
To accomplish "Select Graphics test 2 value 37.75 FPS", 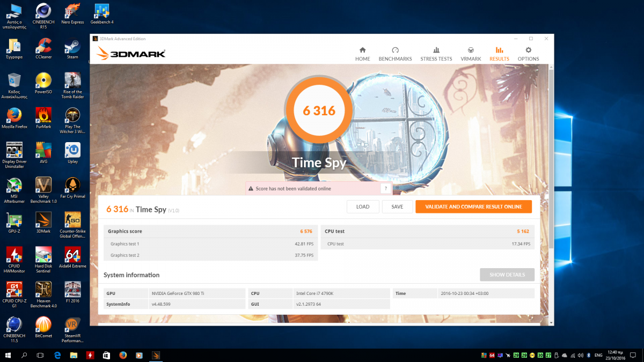I will coord(304,255).
